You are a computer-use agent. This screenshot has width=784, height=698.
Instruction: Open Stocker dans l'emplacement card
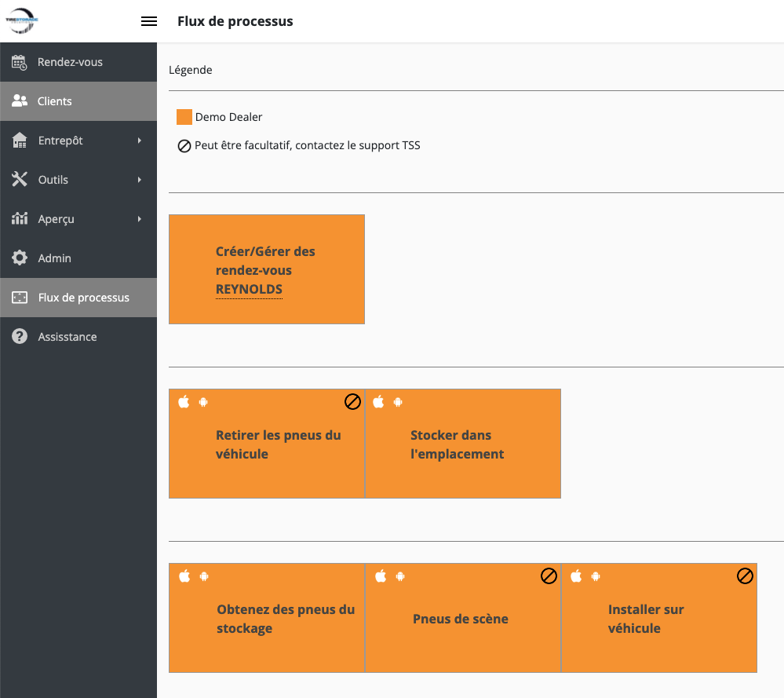tap(463, 444)
